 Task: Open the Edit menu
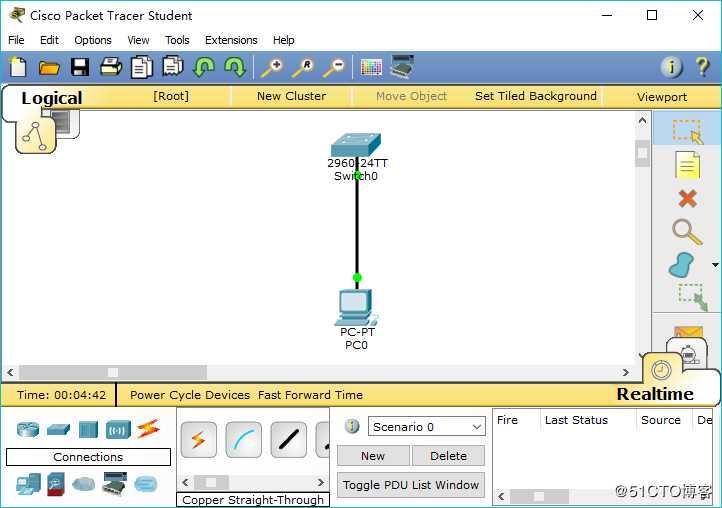pyautogui.click(x=49, y=40)
